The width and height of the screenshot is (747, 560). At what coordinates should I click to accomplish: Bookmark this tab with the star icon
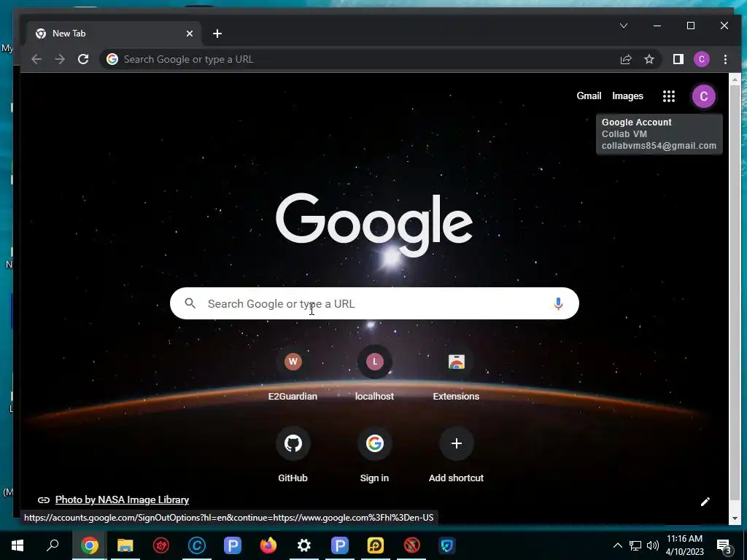[649, 59]
